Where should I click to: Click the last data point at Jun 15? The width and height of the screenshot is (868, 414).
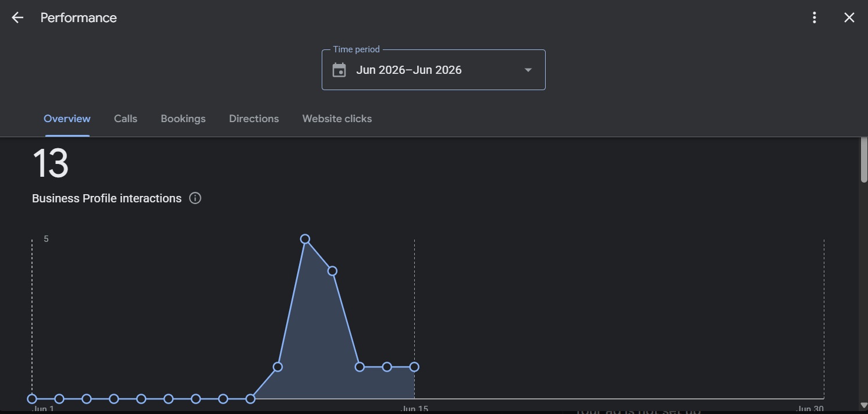414,367
